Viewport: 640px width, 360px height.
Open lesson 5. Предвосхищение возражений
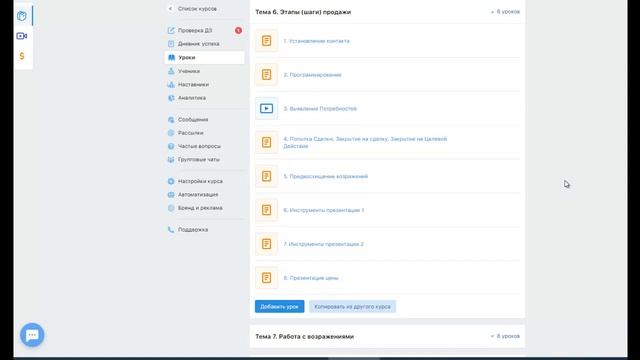click(326, 176)
